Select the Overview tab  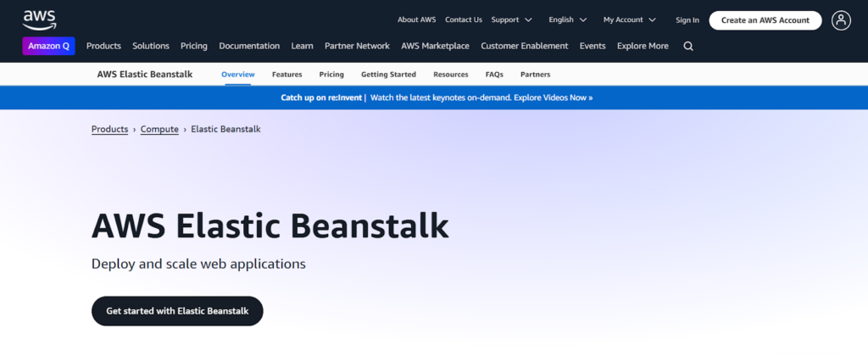click(x=238, y=75)
